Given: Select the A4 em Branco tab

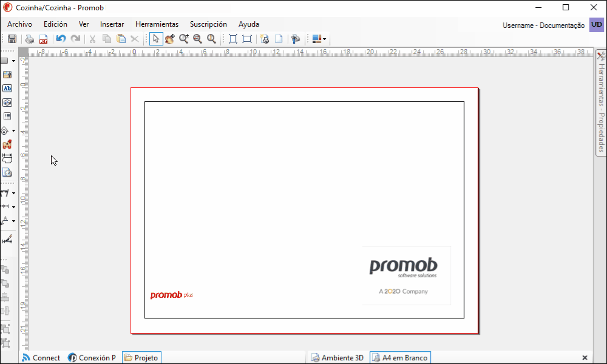Looking at the screenshot, I should point(400,358).
